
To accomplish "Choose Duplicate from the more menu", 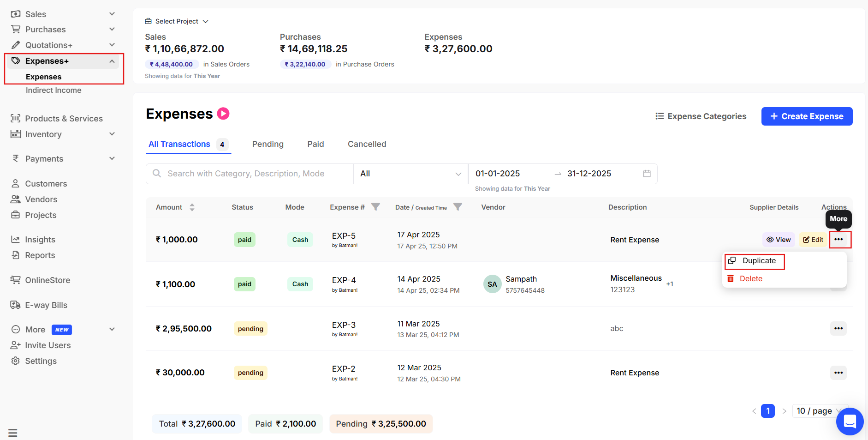I will pos(754,261).
